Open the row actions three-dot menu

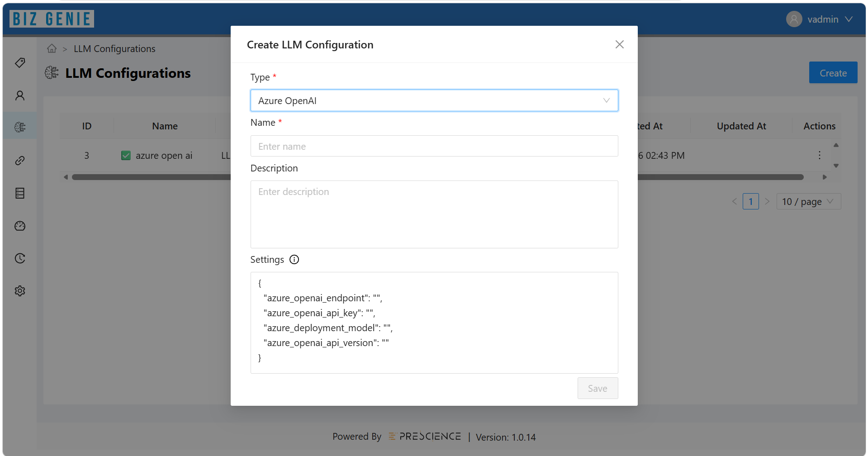pyautogui.click(x=820, y=155)
